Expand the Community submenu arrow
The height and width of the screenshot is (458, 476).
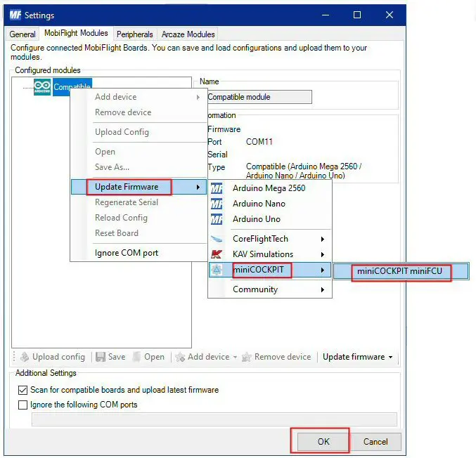tap(323, 289)
